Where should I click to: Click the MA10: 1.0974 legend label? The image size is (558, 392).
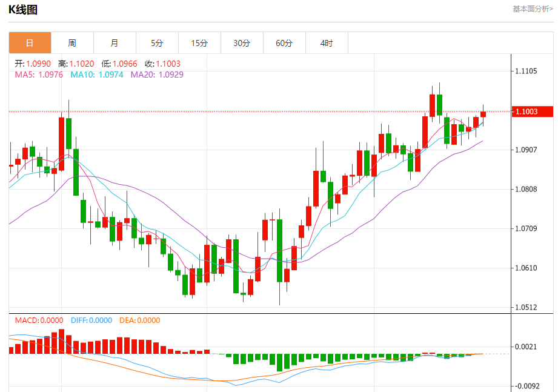coord(97,75)
